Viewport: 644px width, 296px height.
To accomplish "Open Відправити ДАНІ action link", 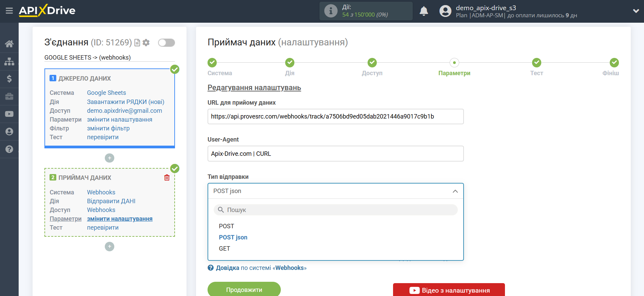I will pos(111,201).
